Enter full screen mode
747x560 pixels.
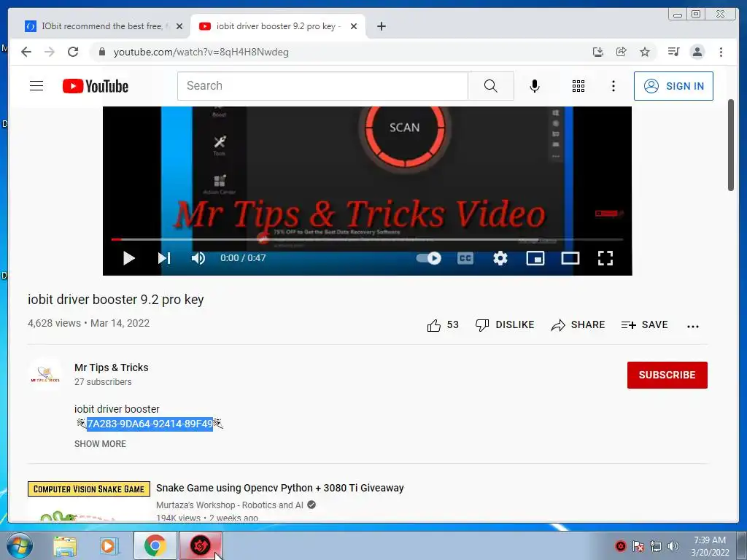pos(605,258)
